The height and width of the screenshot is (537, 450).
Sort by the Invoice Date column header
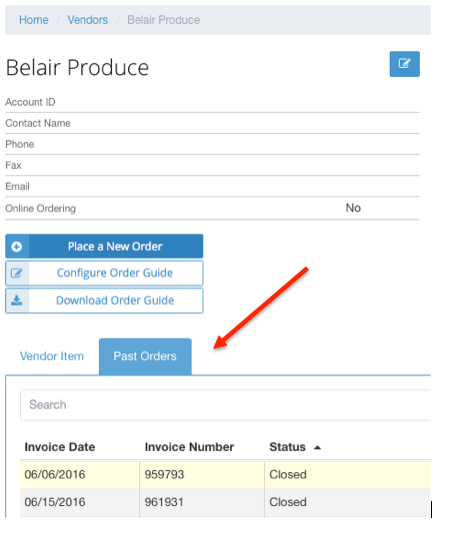pos(60,447)
